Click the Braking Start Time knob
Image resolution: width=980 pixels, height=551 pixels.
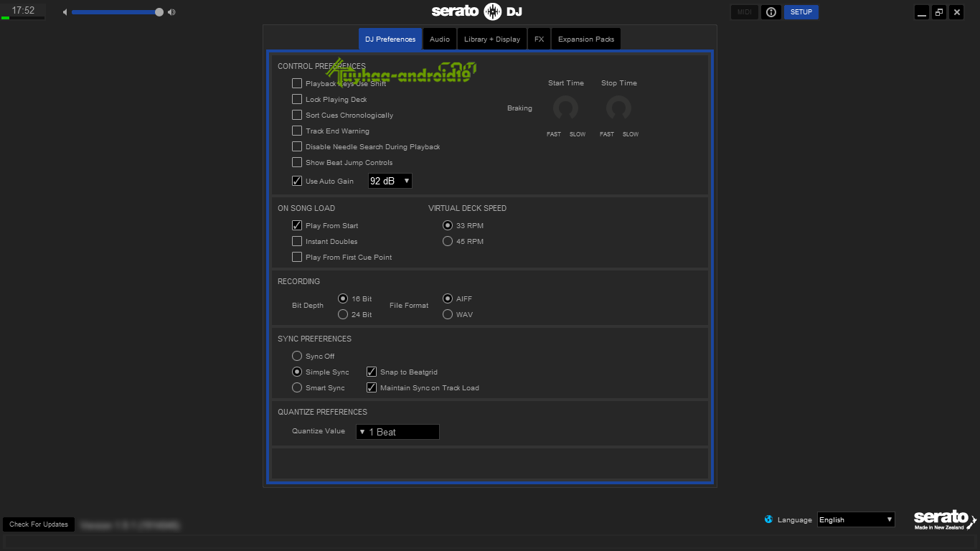coord(566,109)
